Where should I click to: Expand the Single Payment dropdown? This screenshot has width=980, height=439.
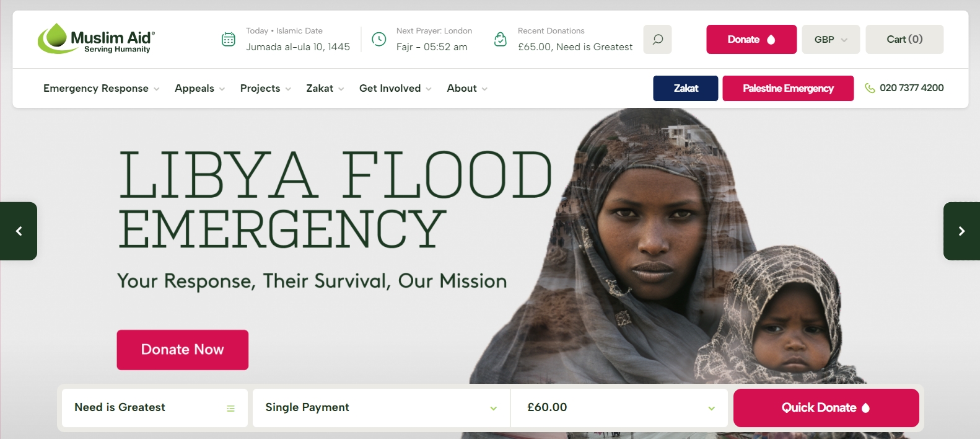[381, 407]
